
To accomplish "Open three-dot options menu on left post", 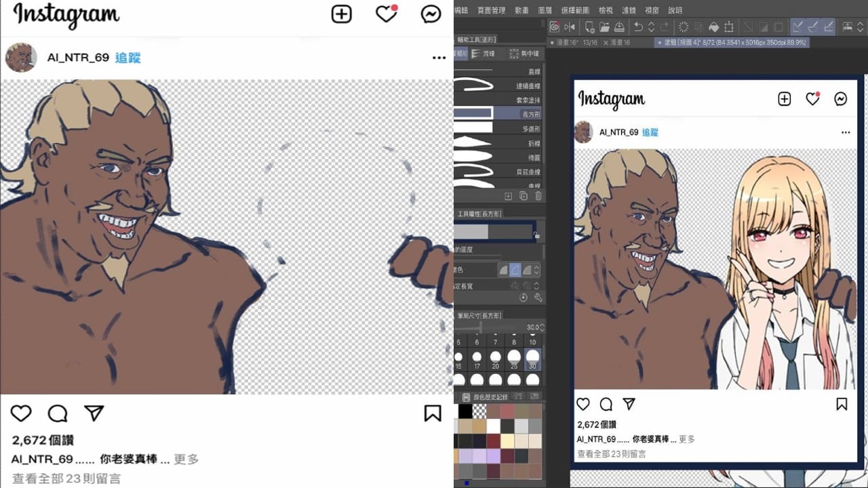I will (439, 58).
